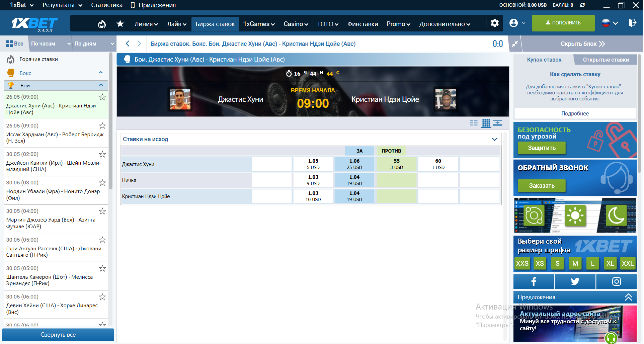Open settings using the gear icon
The height and width of the screenshot is (344, 644).
[494, 23]
